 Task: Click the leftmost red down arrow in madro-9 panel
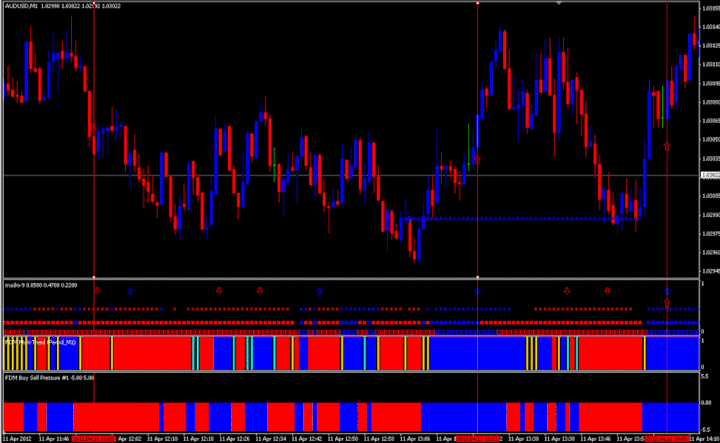point(97,291)
